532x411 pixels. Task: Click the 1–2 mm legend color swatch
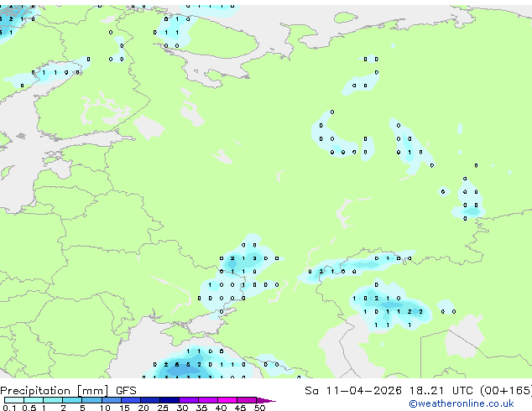coord(53,400)
